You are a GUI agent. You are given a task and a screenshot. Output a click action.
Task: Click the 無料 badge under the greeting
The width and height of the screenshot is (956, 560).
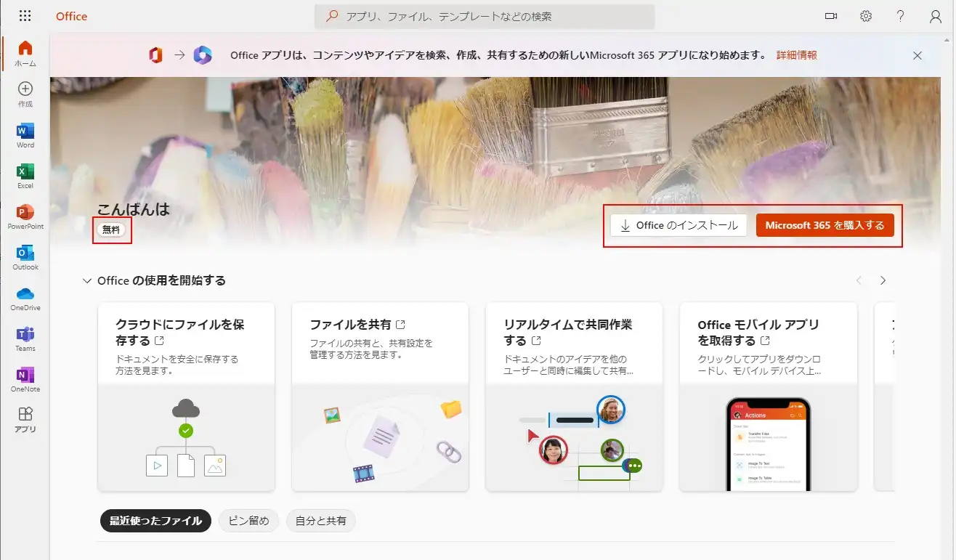click(112, 230)
